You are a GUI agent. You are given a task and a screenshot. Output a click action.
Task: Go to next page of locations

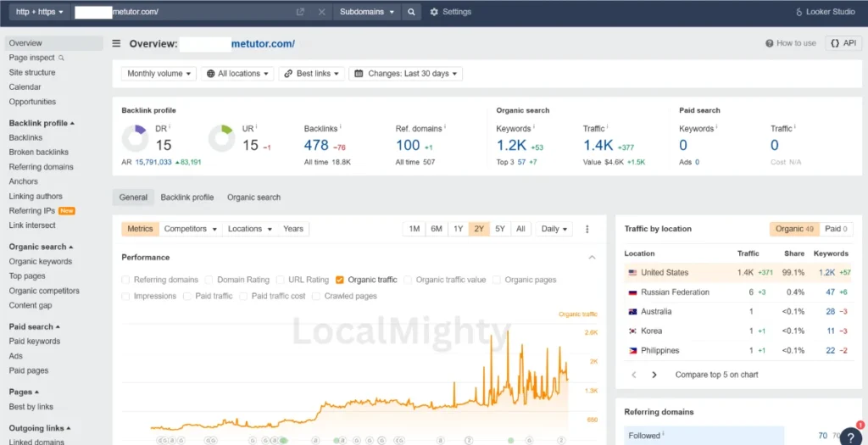click(654, 375)
